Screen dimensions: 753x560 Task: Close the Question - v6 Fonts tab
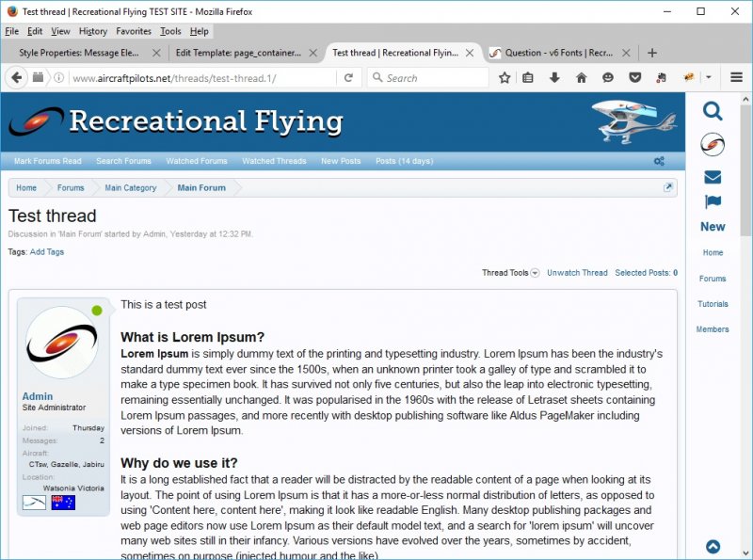pyautogui.click(x=626, y=53)
